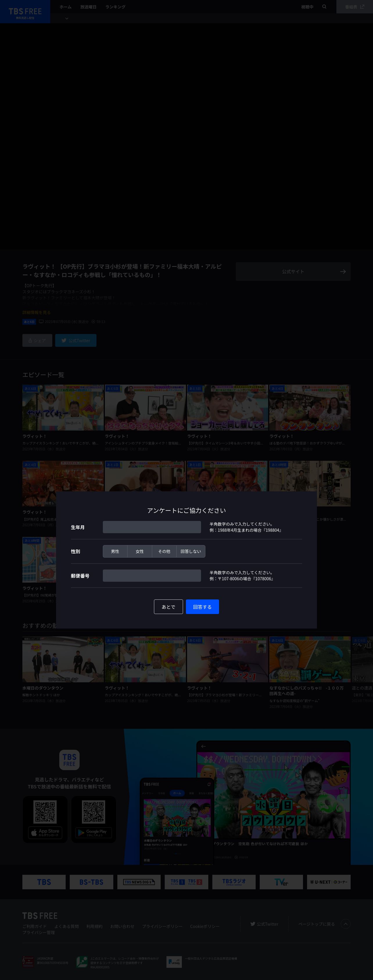Open the アインシュタイン episode thumbnail
This screenshot has width=373, height=980.
click(145, 408)
